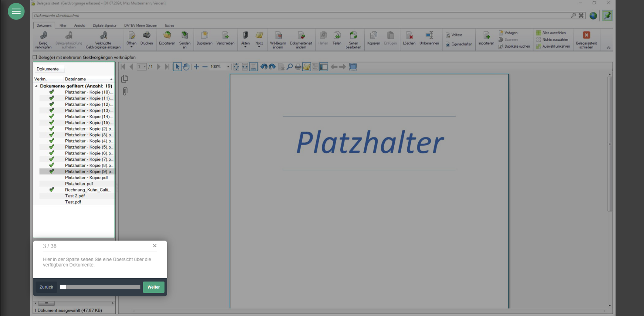Select the Duplizieren tool in the ribbon

point(204,35)
